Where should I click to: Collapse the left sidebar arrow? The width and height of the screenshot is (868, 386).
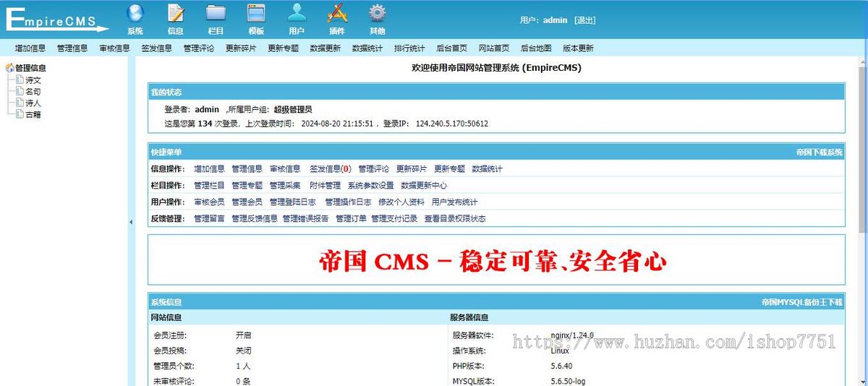131,222
